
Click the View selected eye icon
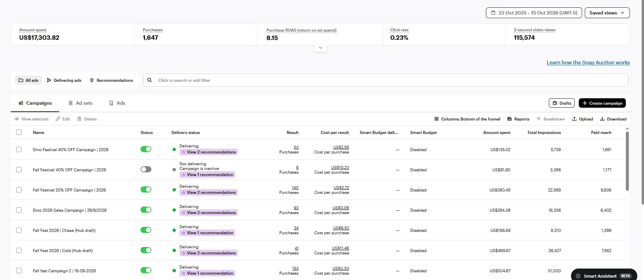click(17, 119)
